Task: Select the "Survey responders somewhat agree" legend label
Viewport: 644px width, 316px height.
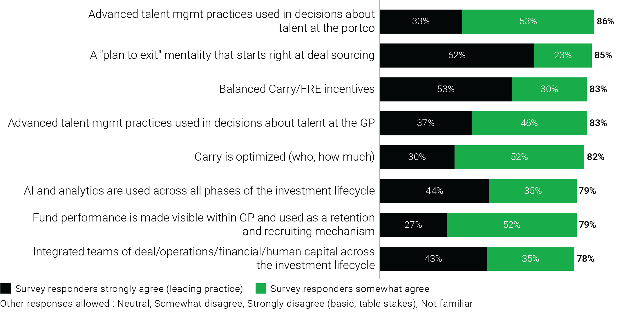Action: tap(350, 289)
